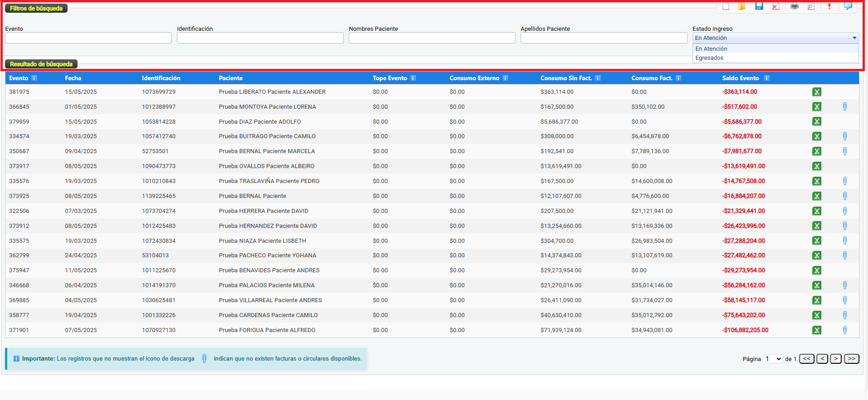Open the document search preview icon
Viewport: 868px width, 400px height.
pyautogui.click(x=811, y=6)
